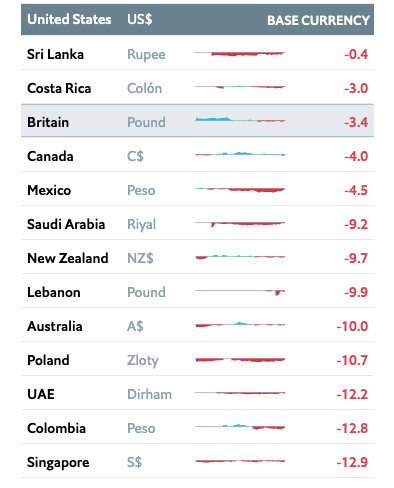394x488 pixels.
Task: Click the New Zealand sparkline chart
Action: click(x=240, y=257)
